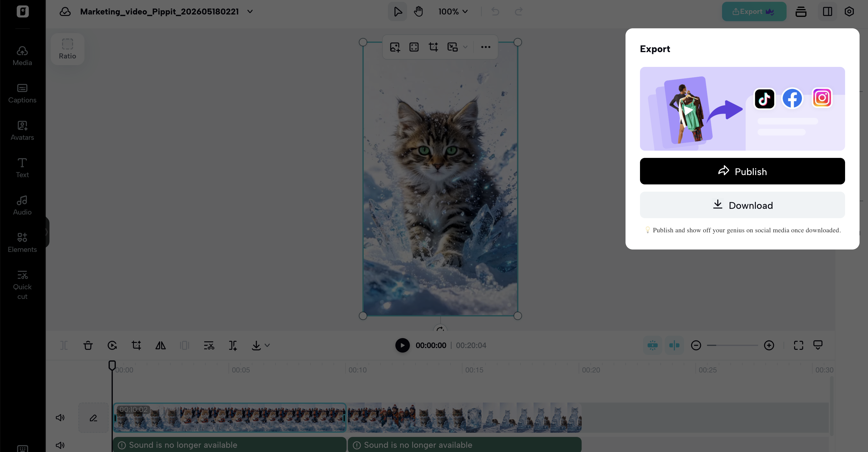Open the layers stack icon
The width and height of the screenshot is (868, 452).
point(801,11)
